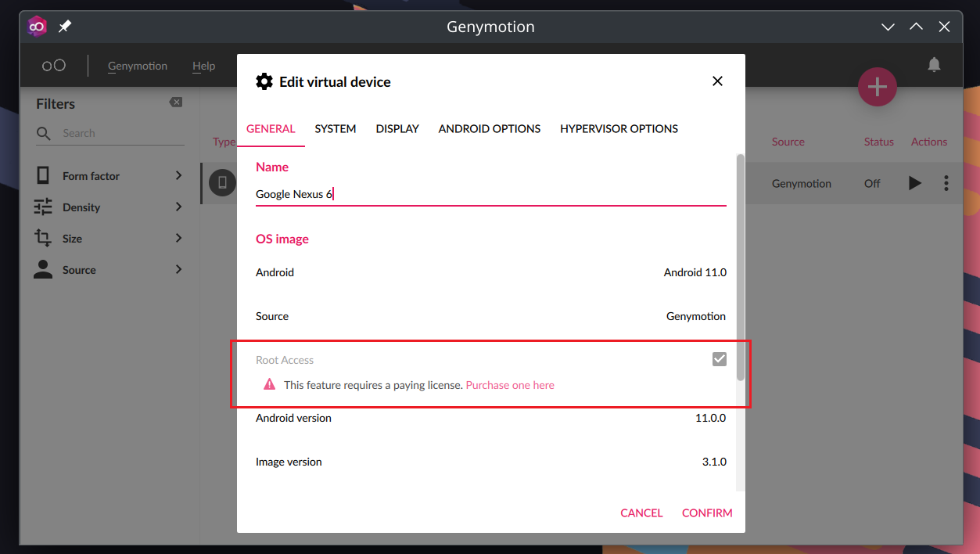Viewport: 980px width, 554px height.
Task: Click the Image version 3.1.0 value
Action: [x=714, y=462]
